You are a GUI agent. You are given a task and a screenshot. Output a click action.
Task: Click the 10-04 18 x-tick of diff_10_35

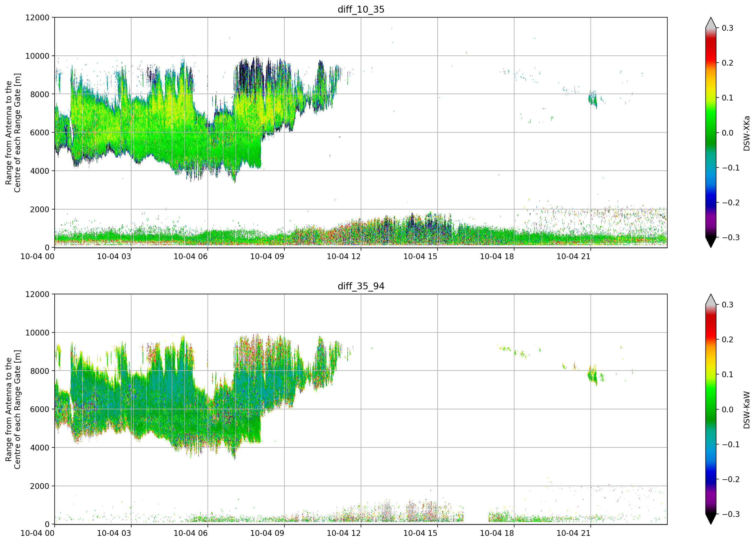pos(497,256)
